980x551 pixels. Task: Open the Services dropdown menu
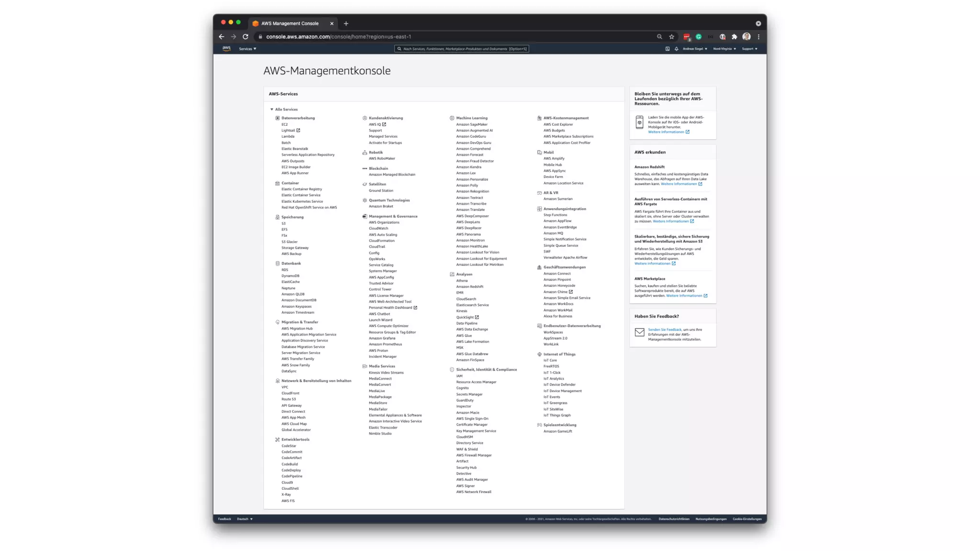tap(247, 49)
